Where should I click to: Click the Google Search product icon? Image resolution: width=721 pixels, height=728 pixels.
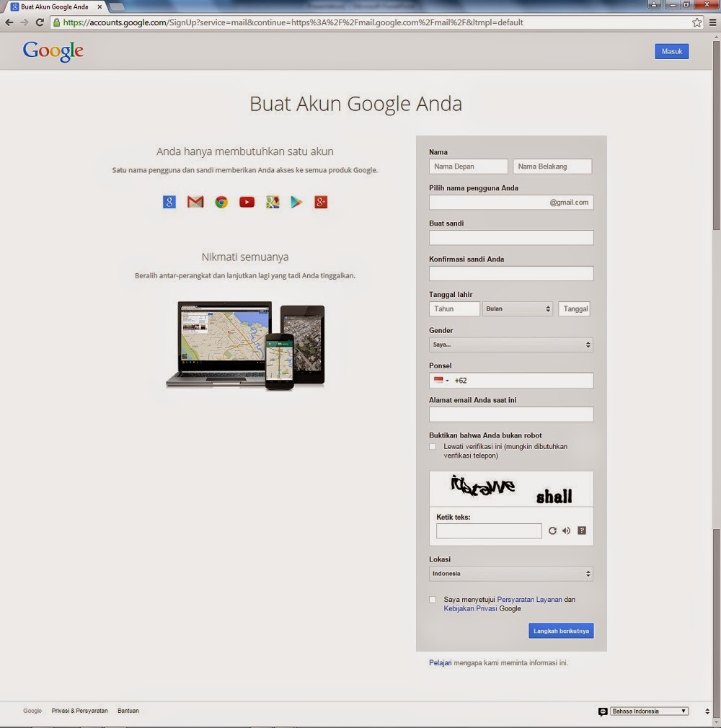pyautogui.click(x=169, y=202)
